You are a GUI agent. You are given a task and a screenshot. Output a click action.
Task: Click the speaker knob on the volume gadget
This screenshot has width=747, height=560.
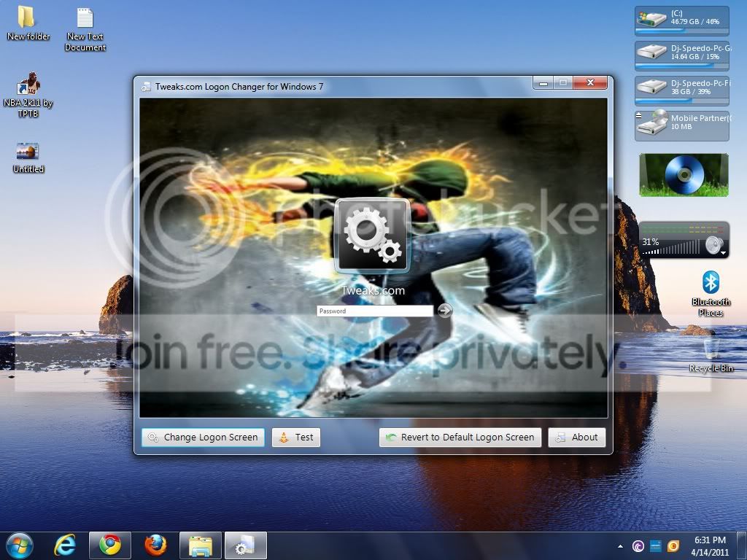(713, 245)
